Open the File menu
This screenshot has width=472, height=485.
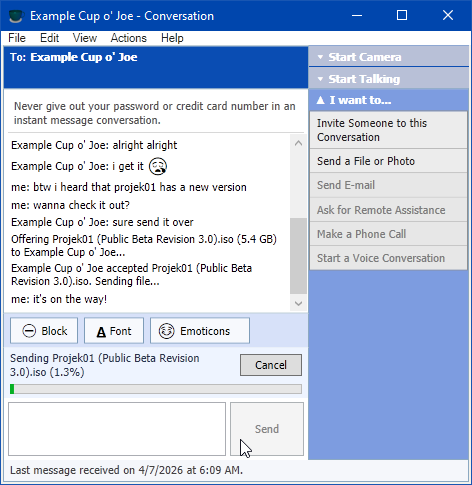pyautogui.click(x=17, y=38)
